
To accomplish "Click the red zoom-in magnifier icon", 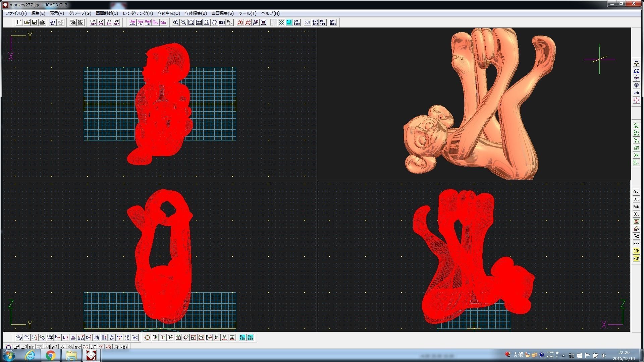I will click(240, 22).
